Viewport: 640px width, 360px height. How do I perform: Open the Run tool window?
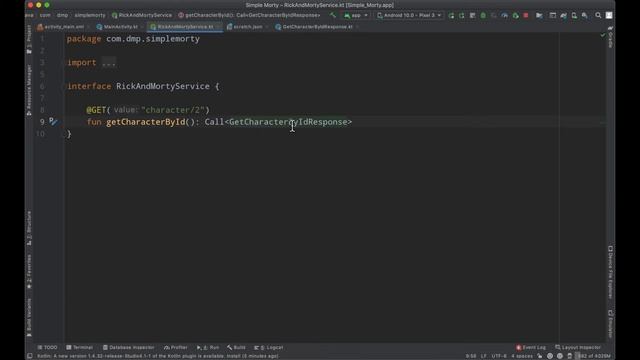[208, 347]
